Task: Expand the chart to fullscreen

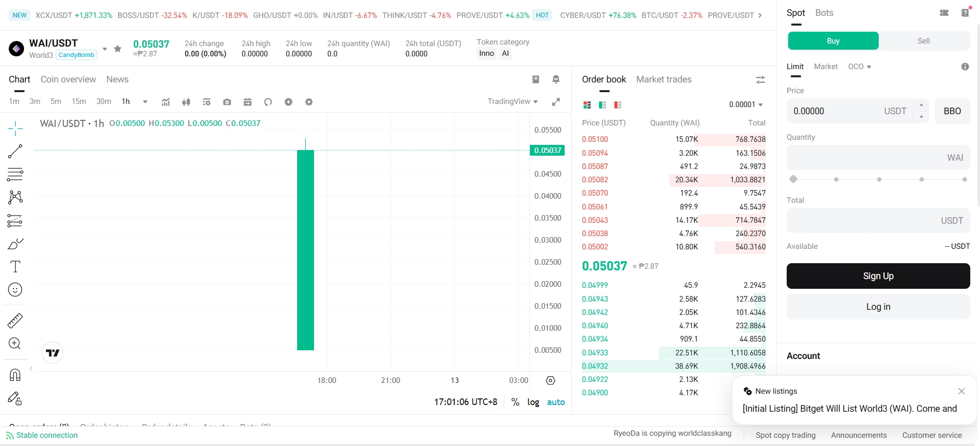Action: [x=556, y=102]
